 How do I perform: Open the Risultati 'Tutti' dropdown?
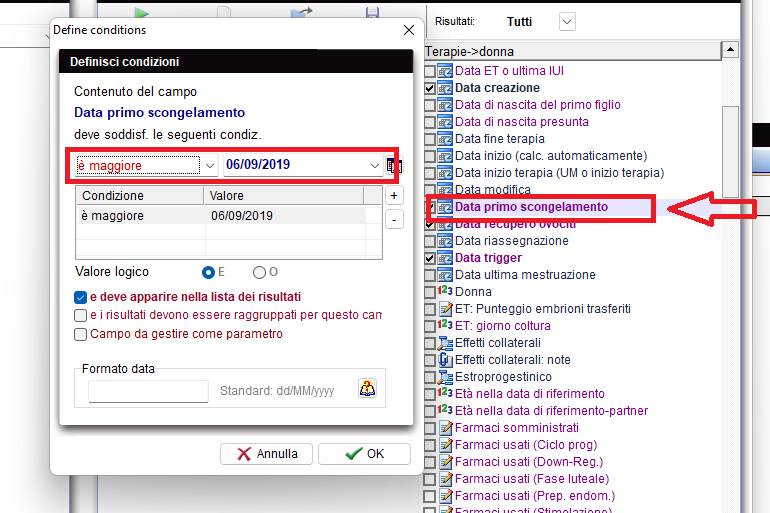(x=567, y=22)
